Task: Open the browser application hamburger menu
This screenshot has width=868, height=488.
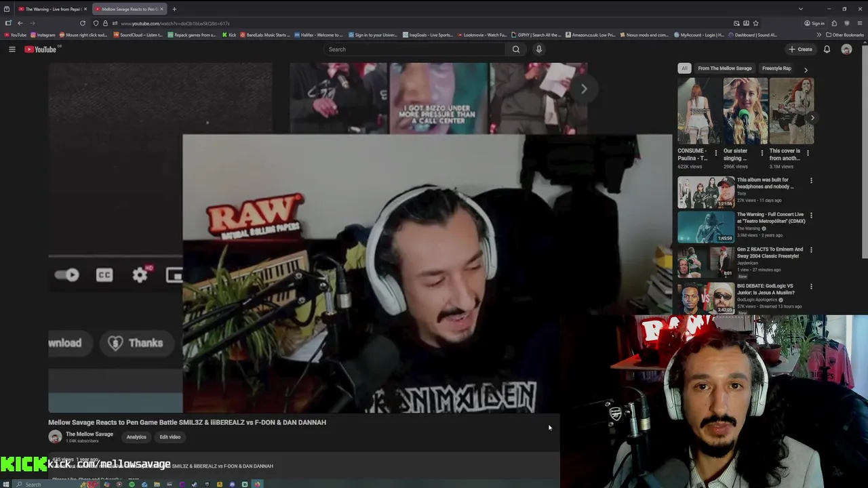Action: tap(860, 23)
